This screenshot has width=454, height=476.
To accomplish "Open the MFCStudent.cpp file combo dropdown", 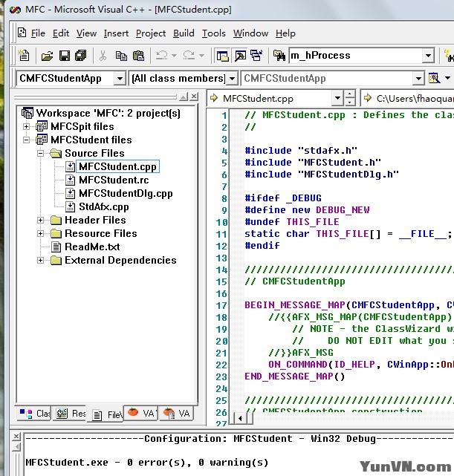I will 337,98.
